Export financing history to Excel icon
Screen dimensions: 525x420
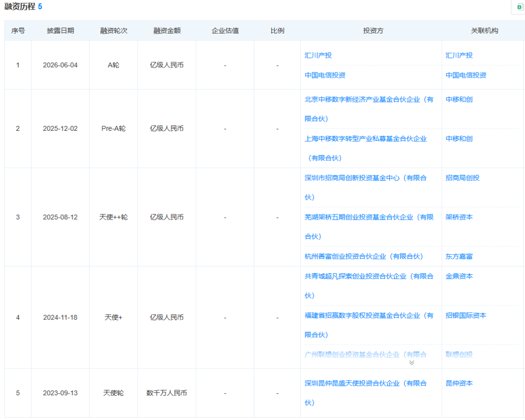(520, 7)
